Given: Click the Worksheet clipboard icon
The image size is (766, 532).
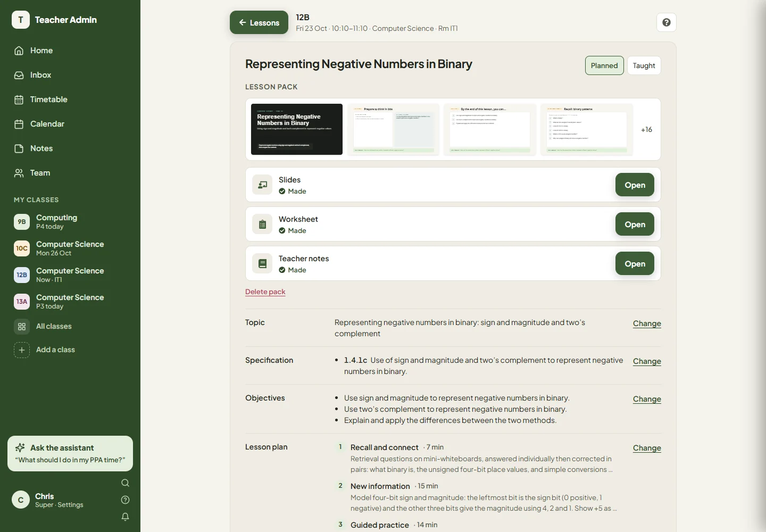Looking at the screenshot, I should point(262,224).
